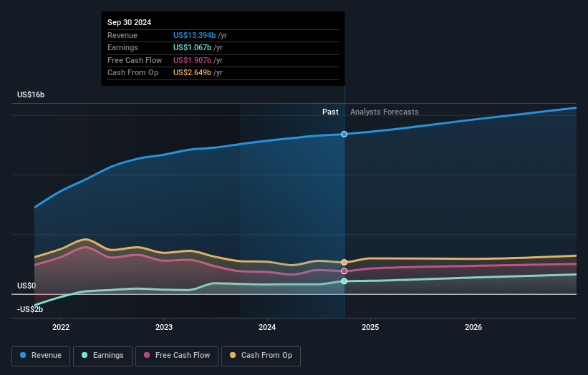
Task: Toggle the Free Cash Flow legend button
Action: tap(177, 356)
